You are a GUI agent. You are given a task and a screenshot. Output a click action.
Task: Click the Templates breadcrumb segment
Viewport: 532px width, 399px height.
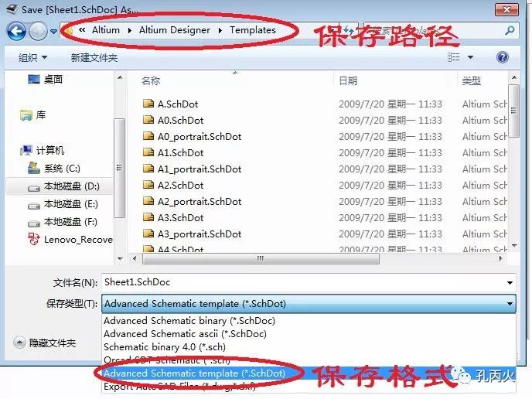coord(253,30)
